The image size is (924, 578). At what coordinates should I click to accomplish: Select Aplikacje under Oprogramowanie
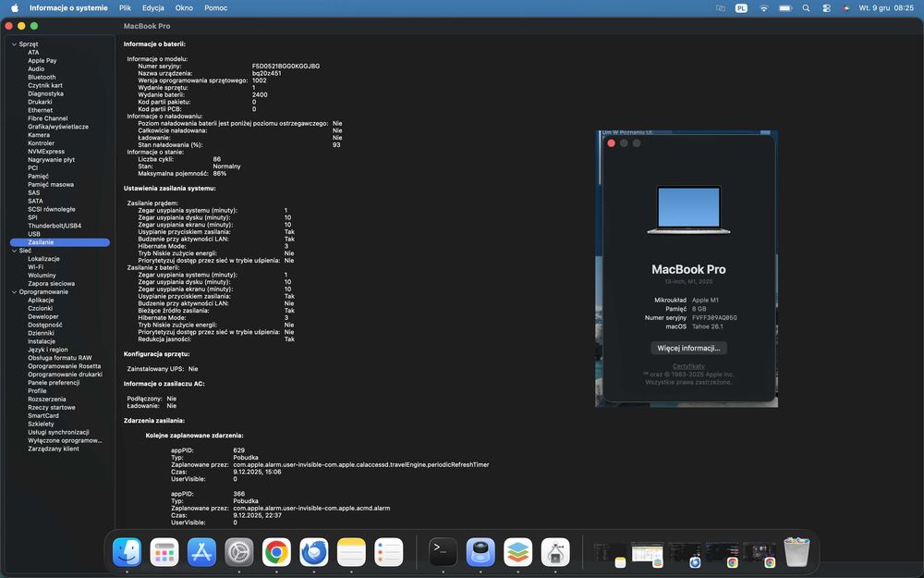pyautogui.click(x=41, y=301)
